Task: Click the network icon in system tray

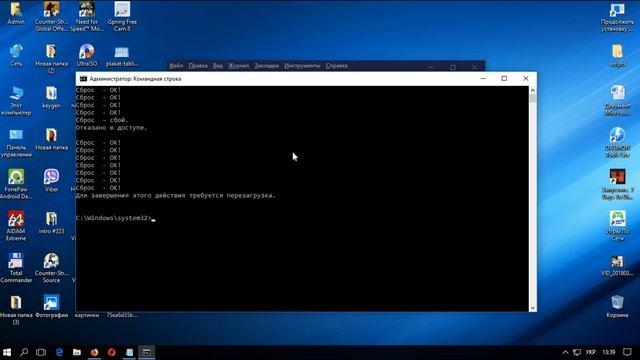Action: [577, 352]
